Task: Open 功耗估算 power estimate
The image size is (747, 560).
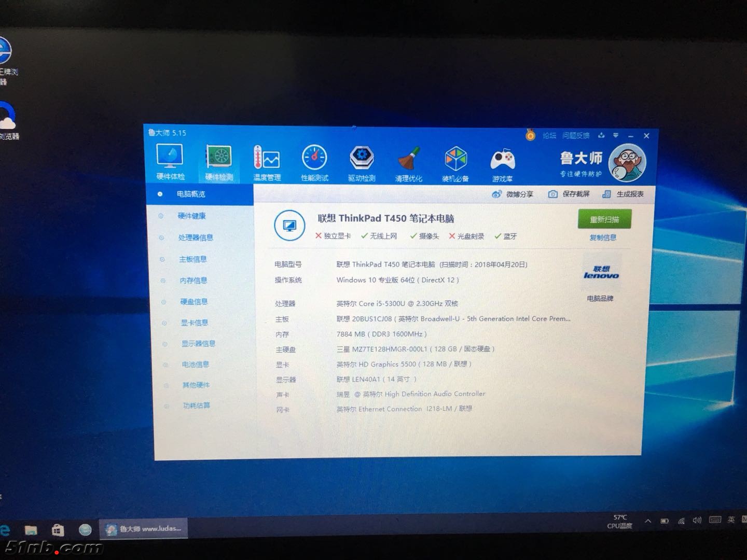Action: [x=197, y=405]
